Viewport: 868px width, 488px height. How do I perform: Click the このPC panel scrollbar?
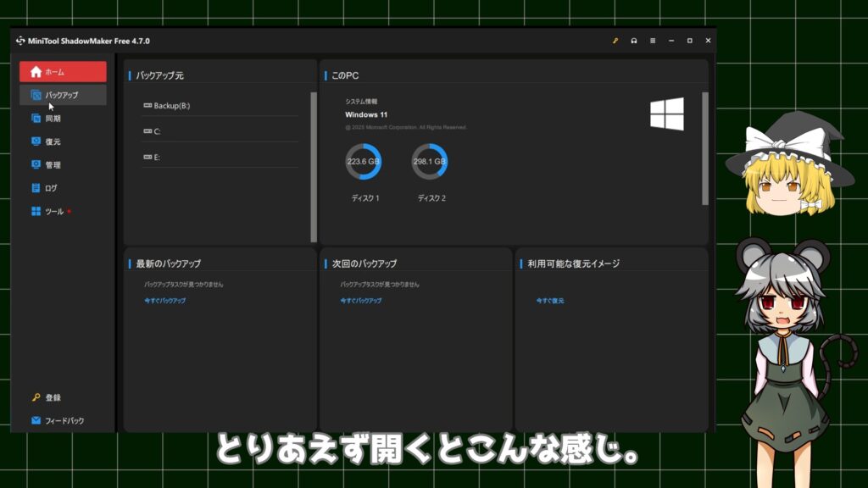(705, 148)
